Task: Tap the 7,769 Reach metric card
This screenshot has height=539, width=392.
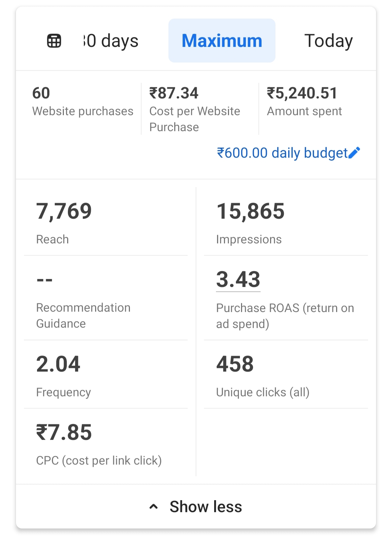Action: pos(105,222)
